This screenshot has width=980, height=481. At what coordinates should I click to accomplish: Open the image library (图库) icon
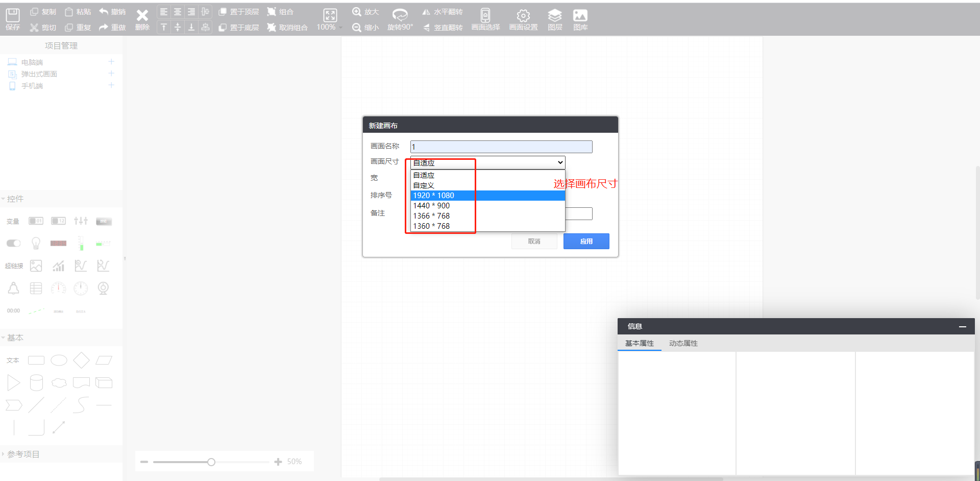[x=580, y=15]
